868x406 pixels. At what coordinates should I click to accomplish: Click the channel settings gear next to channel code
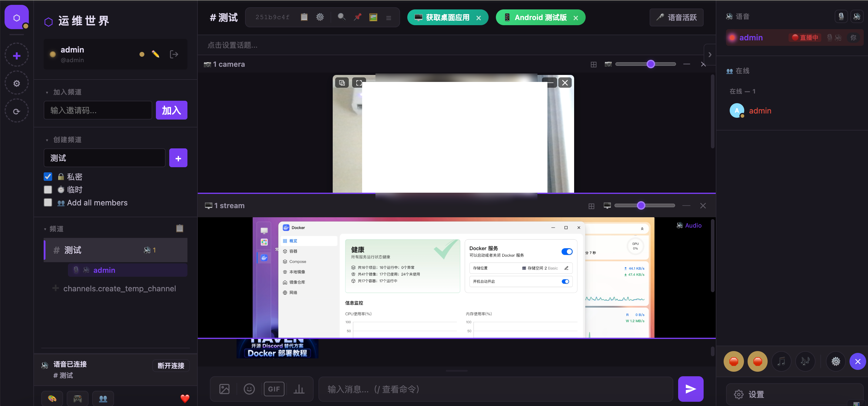pyautogui.click(x=320, y=17)
